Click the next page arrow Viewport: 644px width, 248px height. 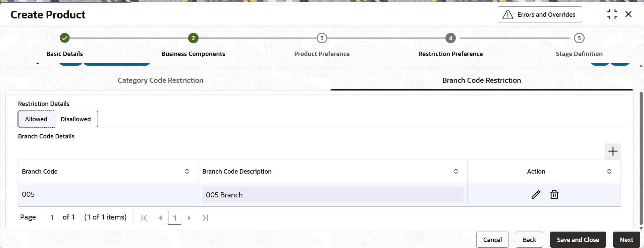[x=189, y=218]
